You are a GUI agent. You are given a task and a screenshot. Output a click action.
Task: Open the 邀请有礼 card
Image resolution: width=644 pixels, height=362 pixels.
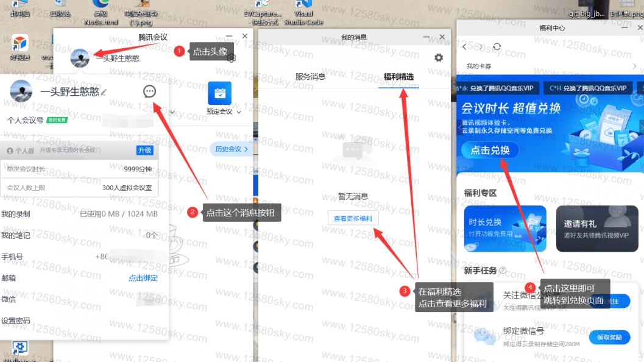pyautogui.click(x=597, y=229)
